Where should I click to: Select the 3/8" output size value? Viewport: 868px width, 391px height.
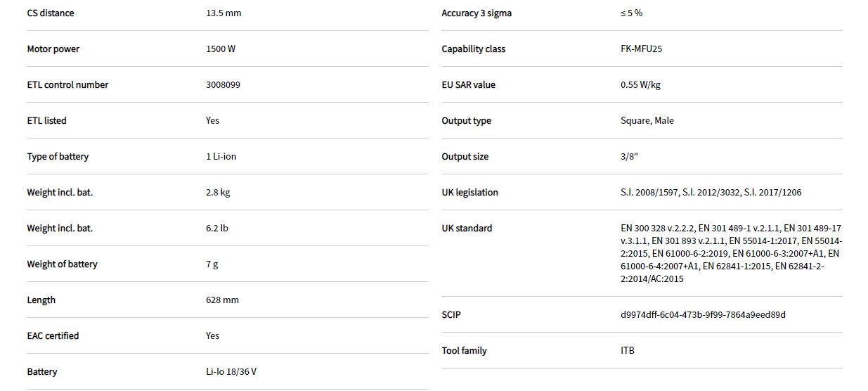629,157
